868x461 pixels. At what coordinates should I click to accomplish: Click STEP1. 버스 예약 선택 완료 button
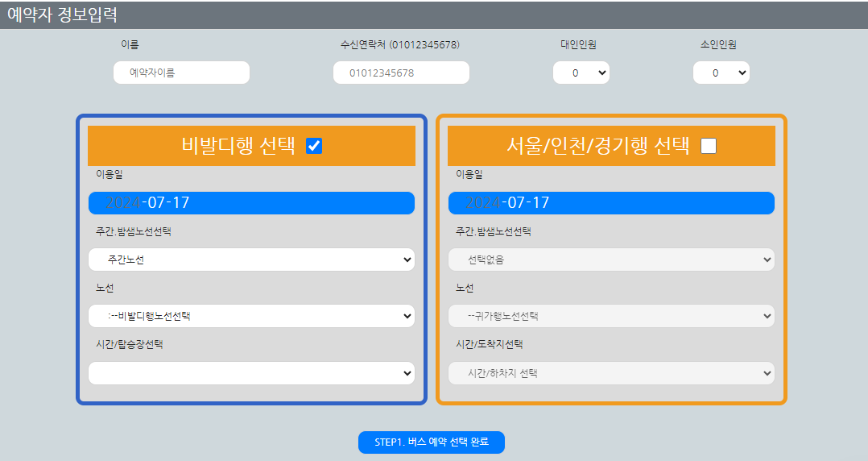tap(432, 442)
